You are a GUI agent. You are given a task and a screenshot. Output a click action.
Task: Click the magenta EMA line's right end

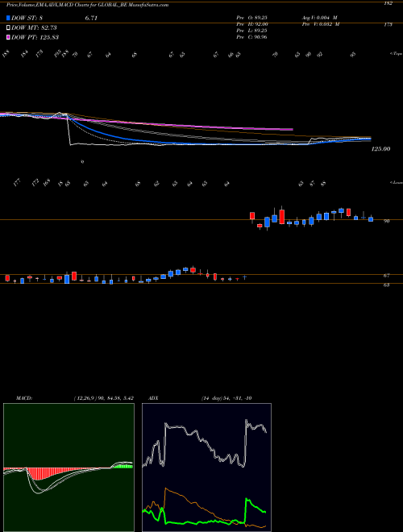(292, 129)
